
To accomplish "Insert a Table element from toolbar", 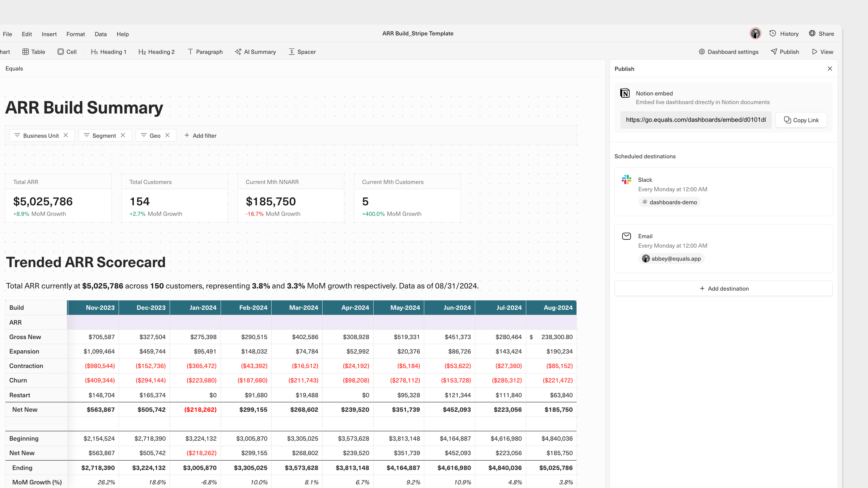I will [34, 52].
